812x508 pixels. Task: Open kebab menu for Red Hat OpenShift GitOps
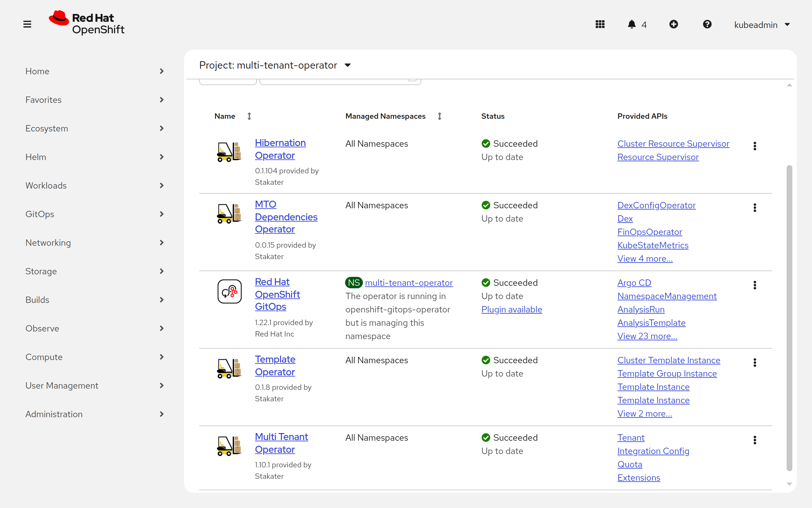coord(755,285)
